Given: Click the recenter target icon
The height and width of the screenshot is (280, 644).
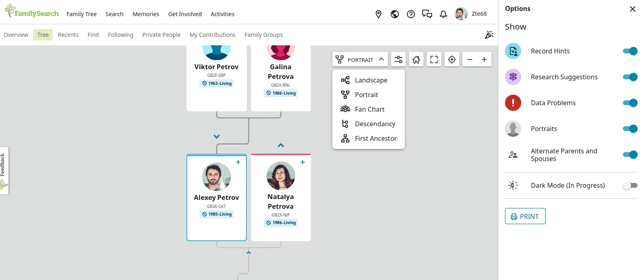Looking at the screenshot, I should [452, 59].
